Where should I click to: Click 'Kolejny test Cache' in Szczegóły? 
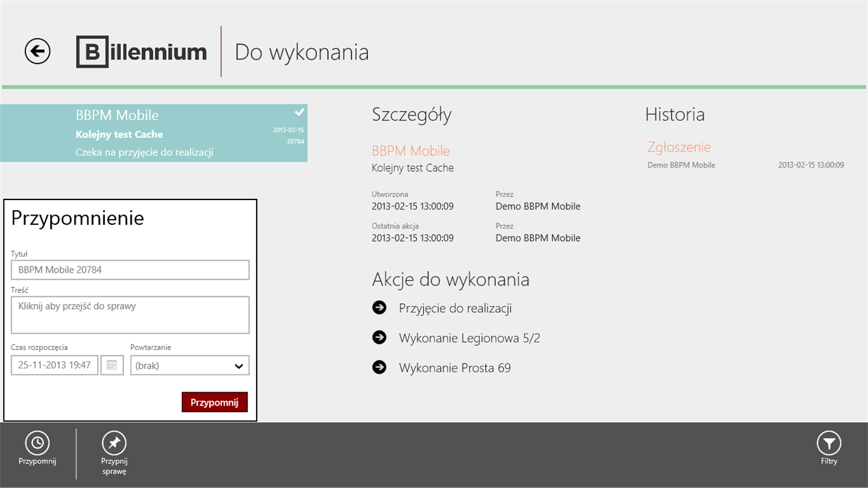413,168
